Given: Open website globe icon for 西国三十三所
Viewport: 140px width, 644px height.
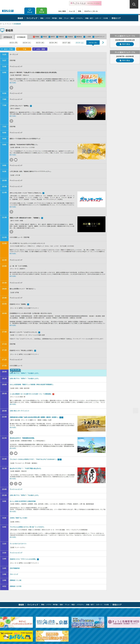Looking at the screenshot, I should [x=11, y=232].
